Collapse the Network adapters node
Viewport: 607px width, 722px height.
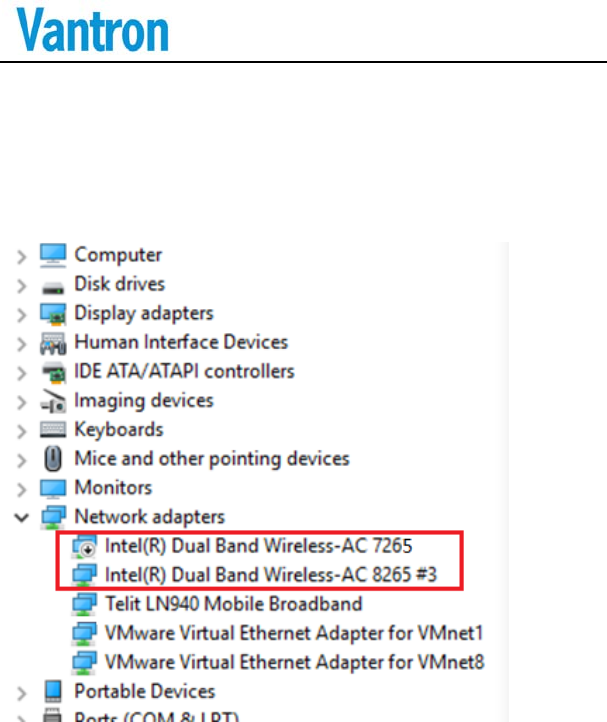pos(21,518)
